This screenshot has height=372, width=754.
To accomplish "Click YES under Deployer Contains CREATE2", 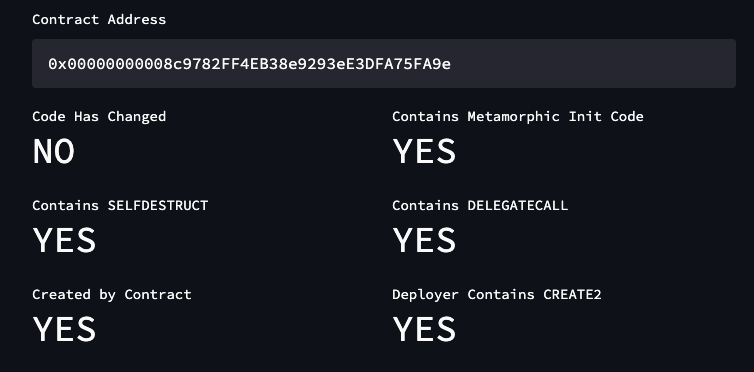I will coord(424,329).
